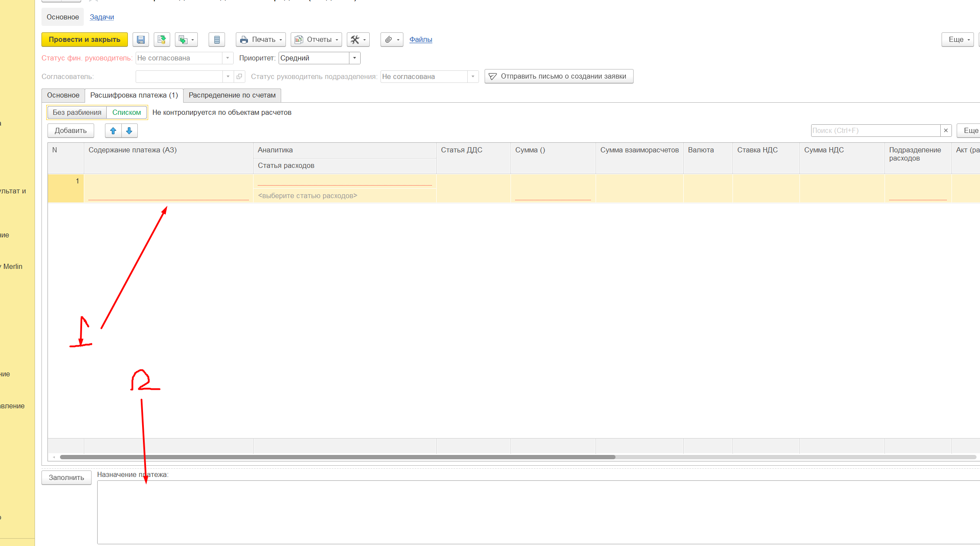
Task: Select the 'Без разбиения' toggle option
Action: pos(77,113)
